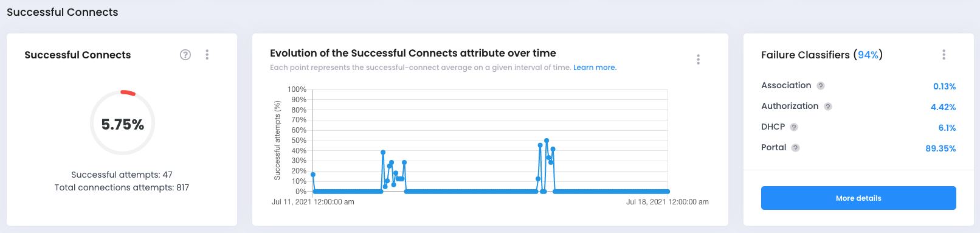
Task: Click the Successful attempts: 47 text
Action: point(122,175)
